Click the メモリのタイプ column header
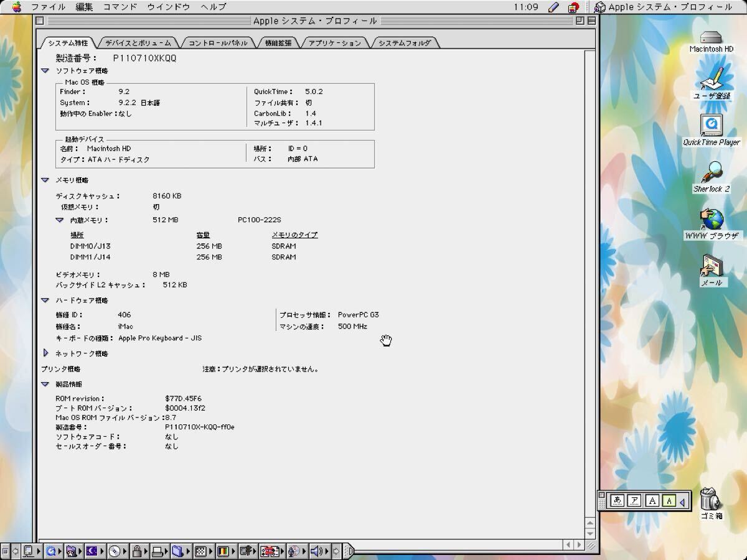 (x=294, y=235)
